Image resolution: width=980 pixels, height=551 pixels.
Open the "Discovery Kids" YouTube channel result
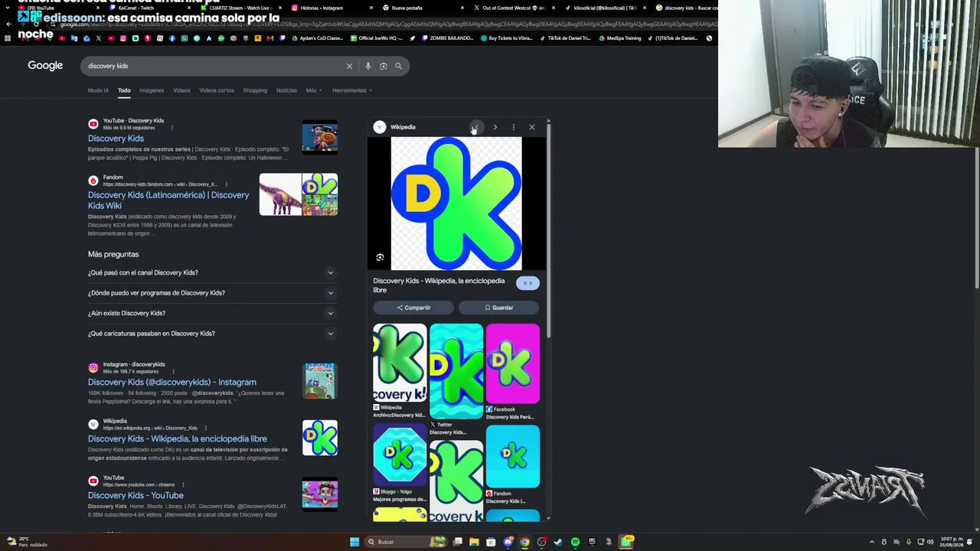pyautogui.click(x=116, y=139)
